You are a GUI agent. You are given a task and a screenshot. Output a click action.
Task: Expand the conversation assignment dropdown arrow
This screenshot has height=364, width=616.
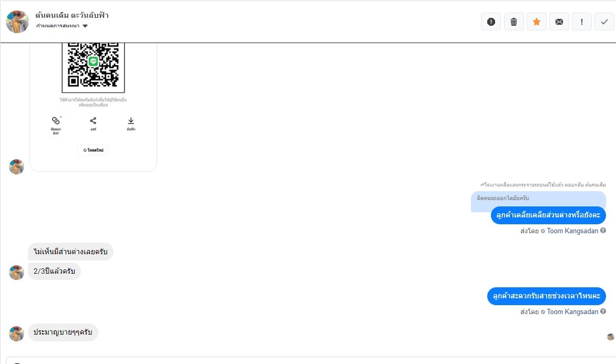[x=85, y=26]
